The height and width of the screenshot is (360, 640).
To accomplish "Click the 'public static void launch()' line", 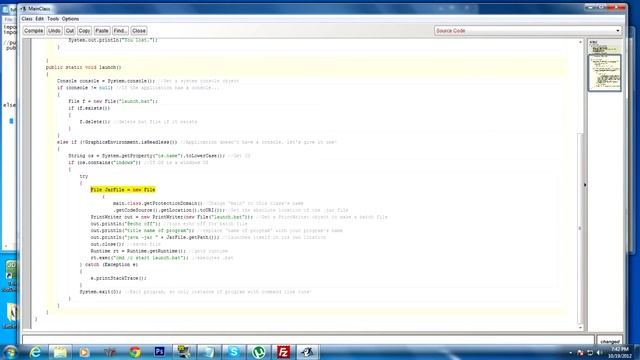I will (83, 67).
